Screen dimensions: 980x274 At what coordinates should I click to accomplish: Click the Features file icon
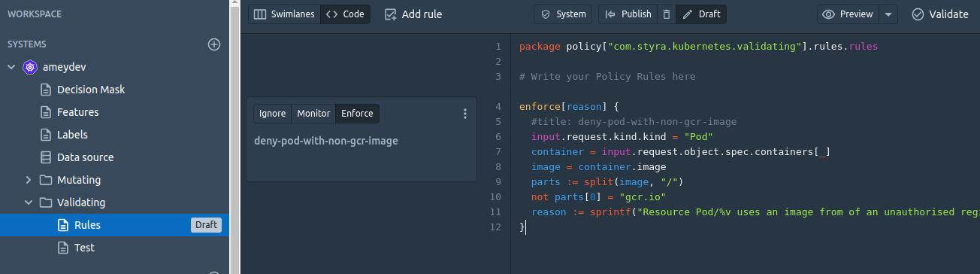[x=46, y=112]
